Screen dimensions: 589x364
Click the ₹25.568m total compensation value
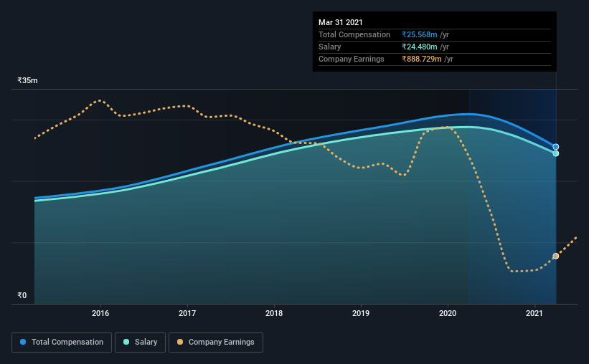click(x=419, y=34)
